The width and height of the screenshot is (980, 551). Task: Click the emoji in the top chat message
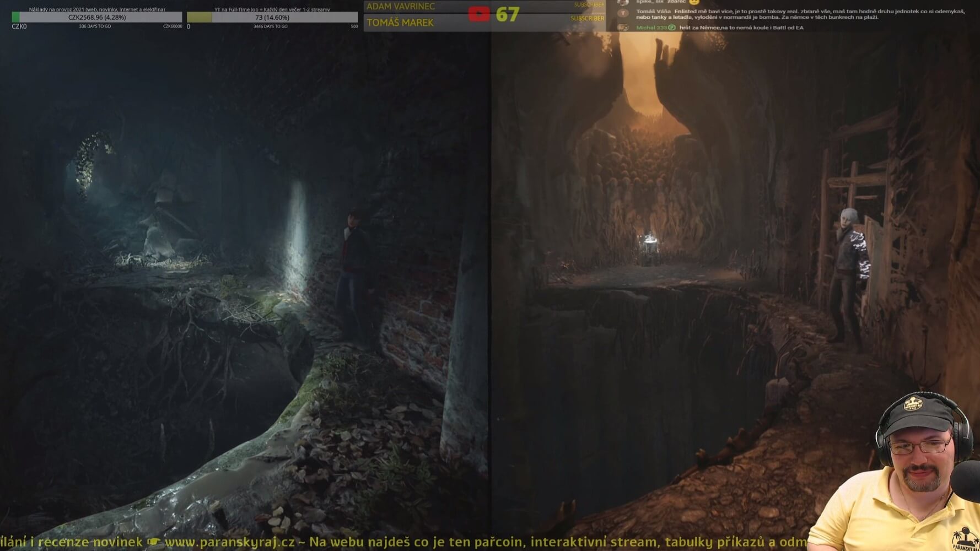click(694, 2)
